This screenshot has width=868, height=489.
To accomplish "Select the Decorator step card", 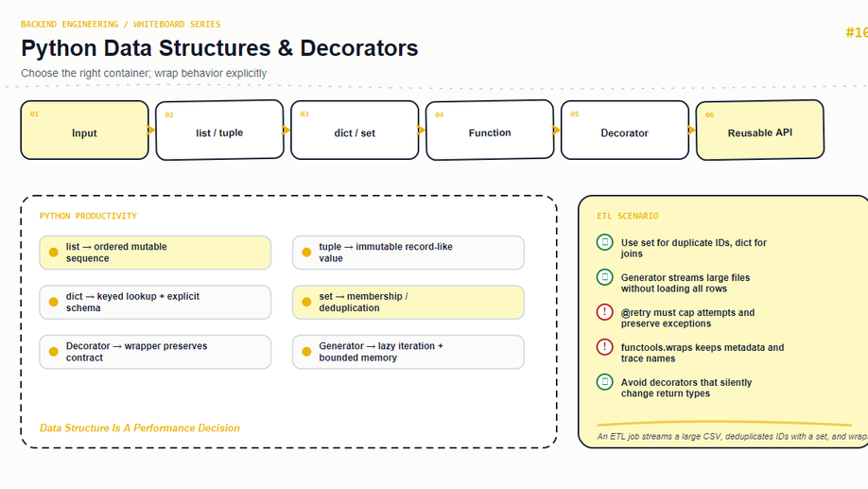I will point(625,131).
